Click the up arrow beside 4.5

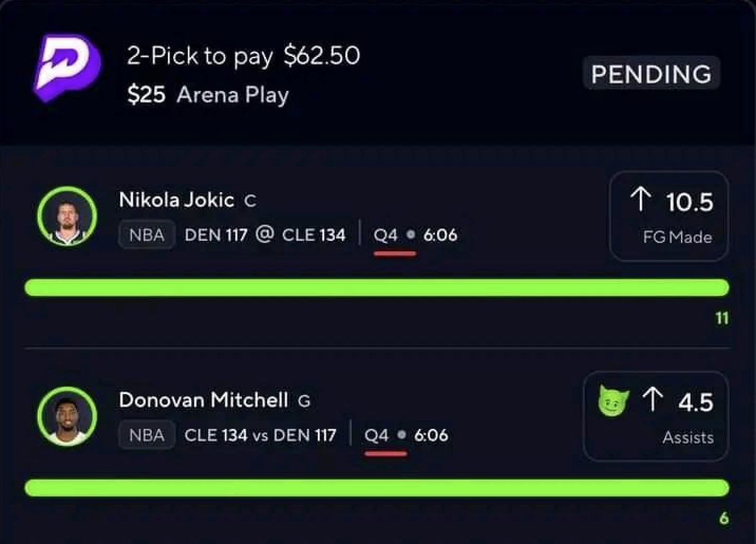click(x=653, y=399)
